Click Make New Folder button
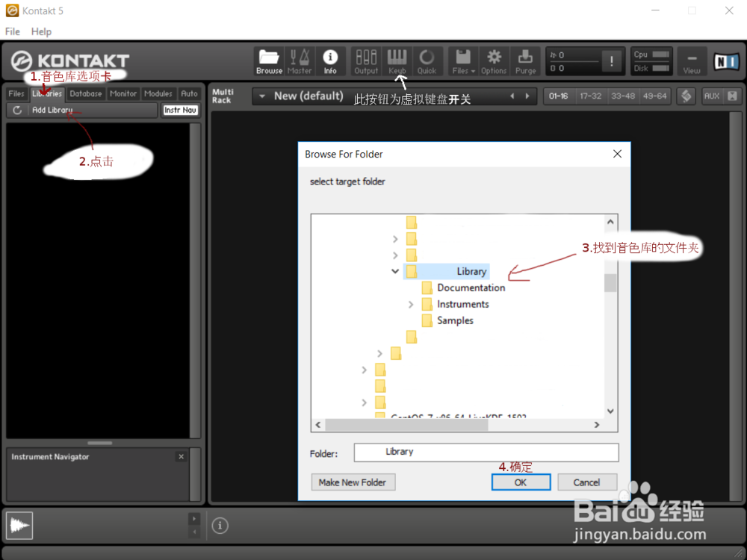Image resolution: width=747 pixels, height=560 pixels. (353, 482)
